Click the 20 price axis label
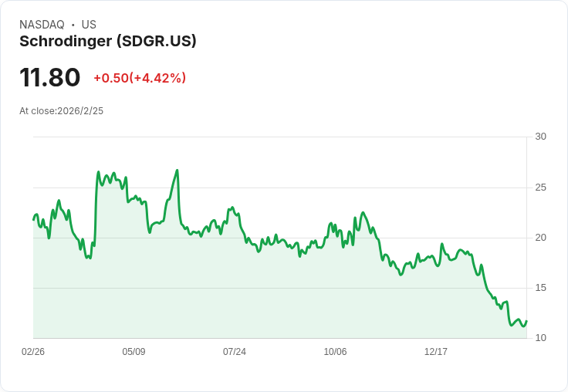The height and width of the screenshot is (392, 568). [x=540, y=238]
